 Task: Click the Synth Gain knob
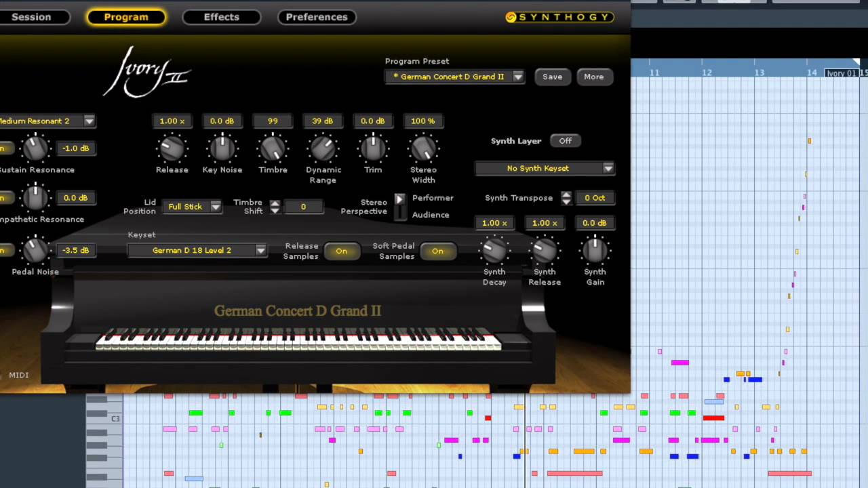click(x=595, y=250)
